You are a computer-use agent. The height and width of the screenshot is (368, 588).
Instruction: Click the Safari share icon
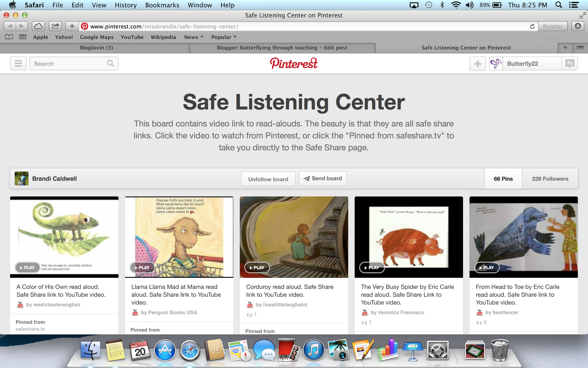pyautogui.click(x=55, y=26)
